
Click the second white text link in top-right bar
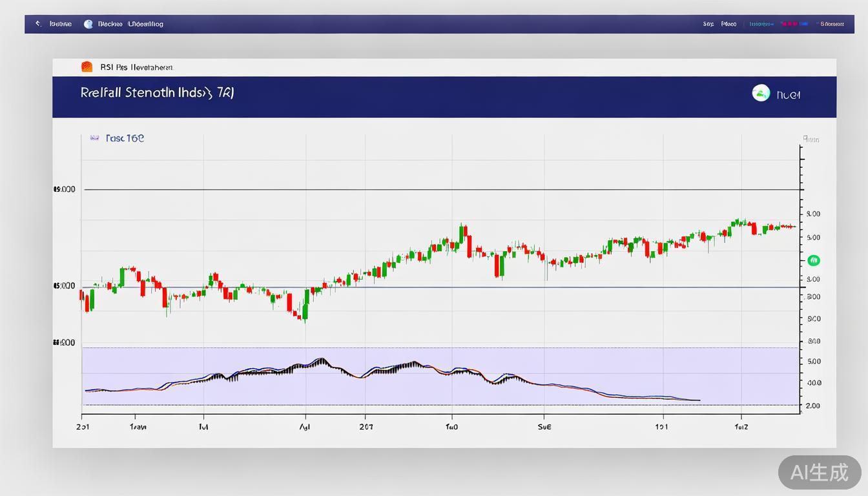click(x=728, y=24)
